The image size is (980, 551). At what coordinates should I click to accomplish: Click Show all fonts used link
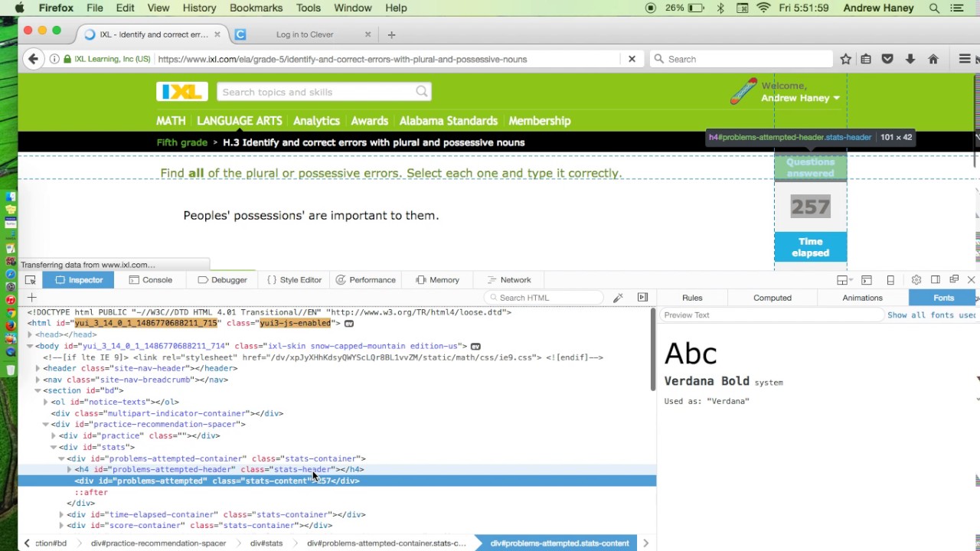coord(931,315)
